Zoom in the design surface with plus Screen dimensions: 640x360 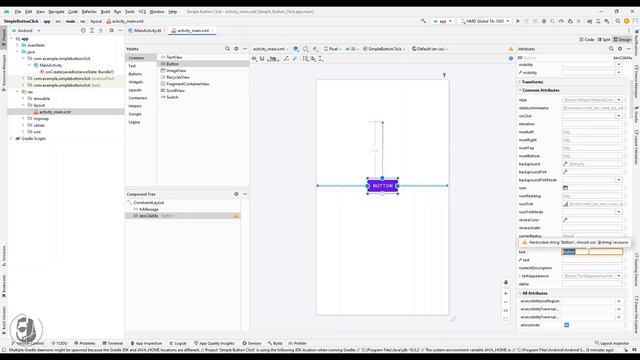tap(506, 293)
